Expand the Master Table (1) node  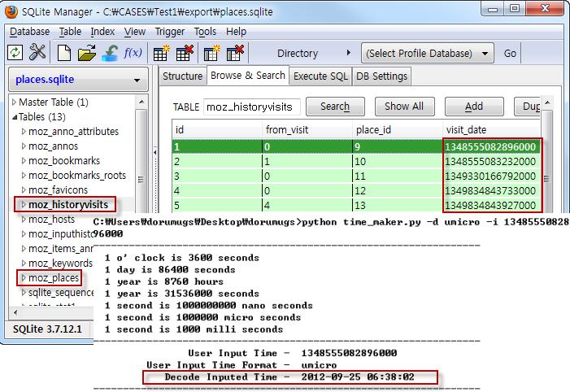point(14,102)
